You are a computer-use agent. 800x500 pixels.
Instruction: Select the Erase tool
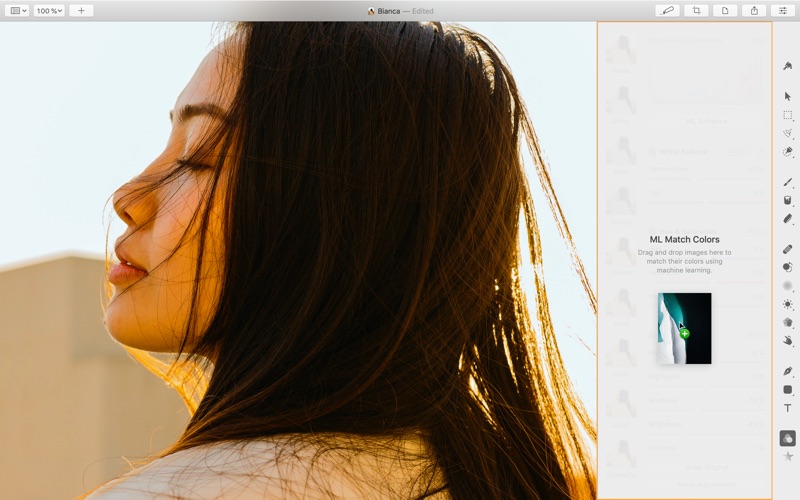pos(788,219)
